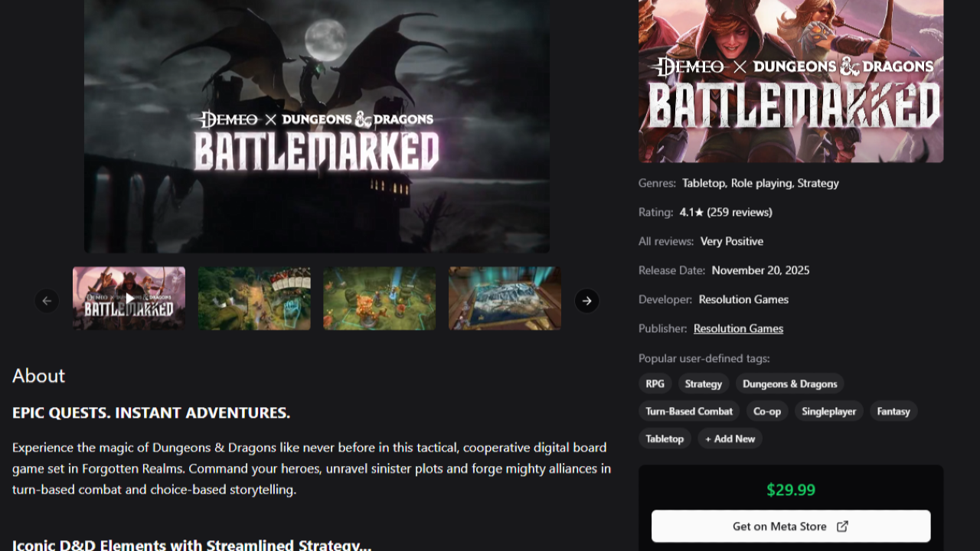The height and width of the screenshot is (551, 980).
Task: Select the Co-op tag
Action: pyautogui.click(x=766, y=411)
